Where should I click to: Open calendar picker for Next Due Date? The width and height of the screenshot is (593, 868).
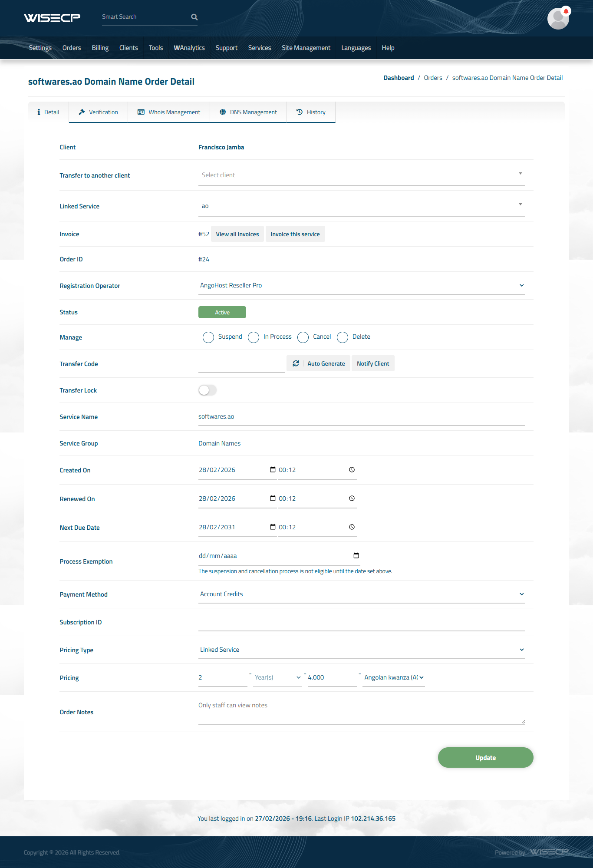[x=273, y=527]
